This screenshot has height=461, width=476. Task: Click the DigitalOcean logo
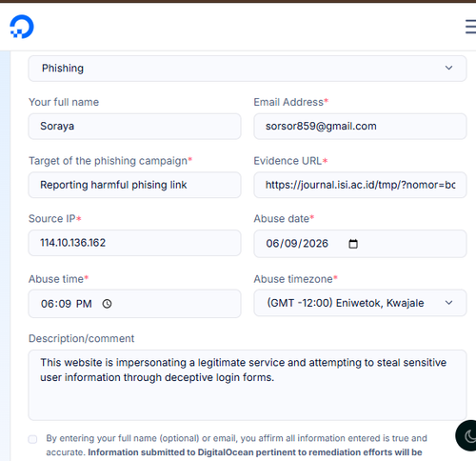tap(22, 27)
